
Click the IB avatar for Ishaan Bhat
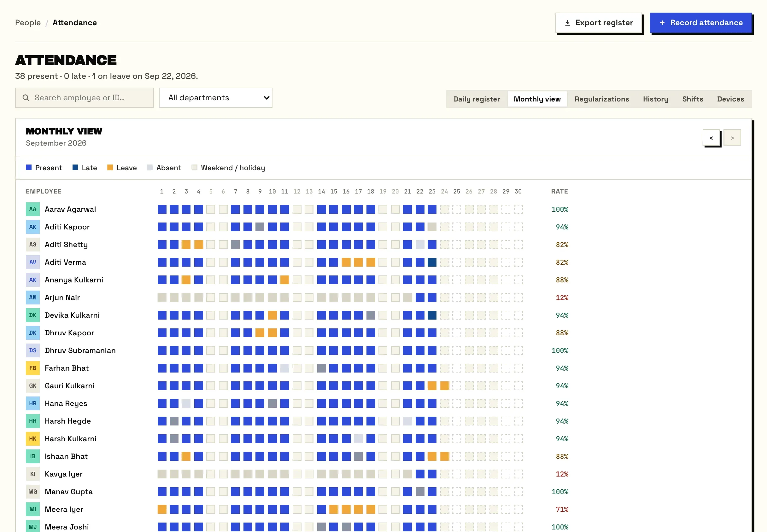(x=33, y=457)
